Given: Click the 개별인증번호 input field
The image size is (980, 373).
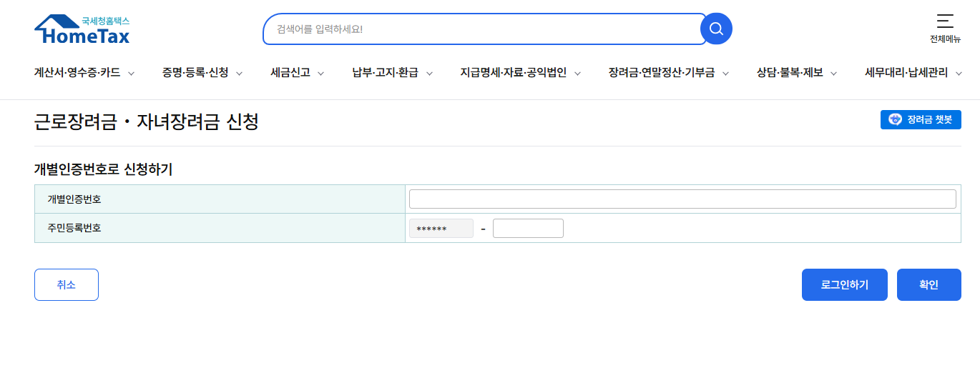Looking at the screenshot, I should click(x=682, y=199).
